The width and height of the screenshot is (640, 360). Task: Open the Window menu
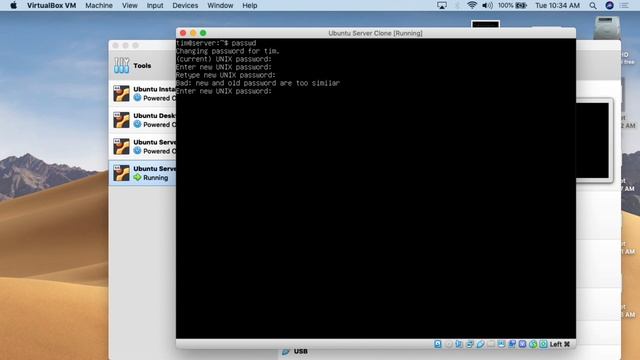click(x=220, y=5)
